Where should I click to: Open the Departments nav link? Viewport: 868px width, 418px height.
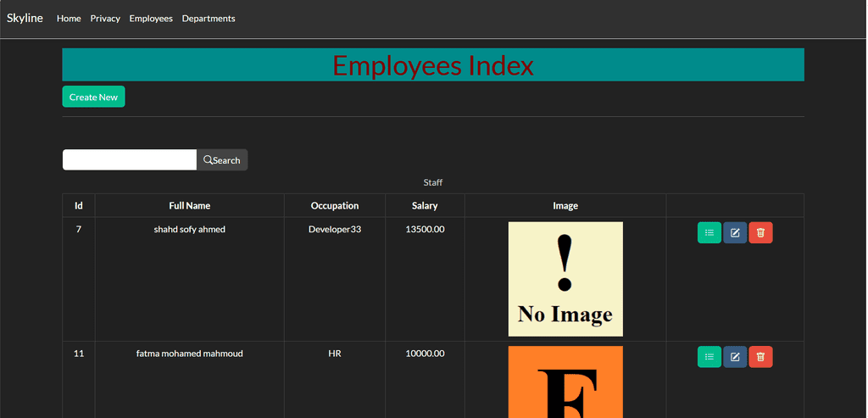(209, 19)
